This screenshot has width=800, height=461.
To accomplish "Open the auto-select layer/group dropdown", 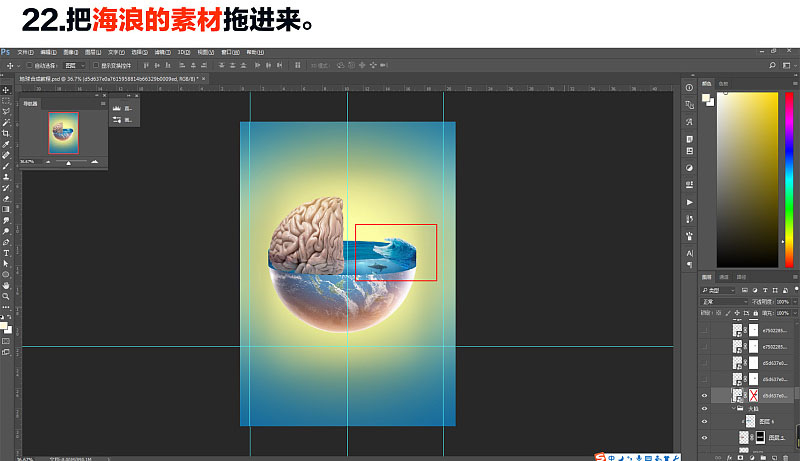I will click(74, 65).
